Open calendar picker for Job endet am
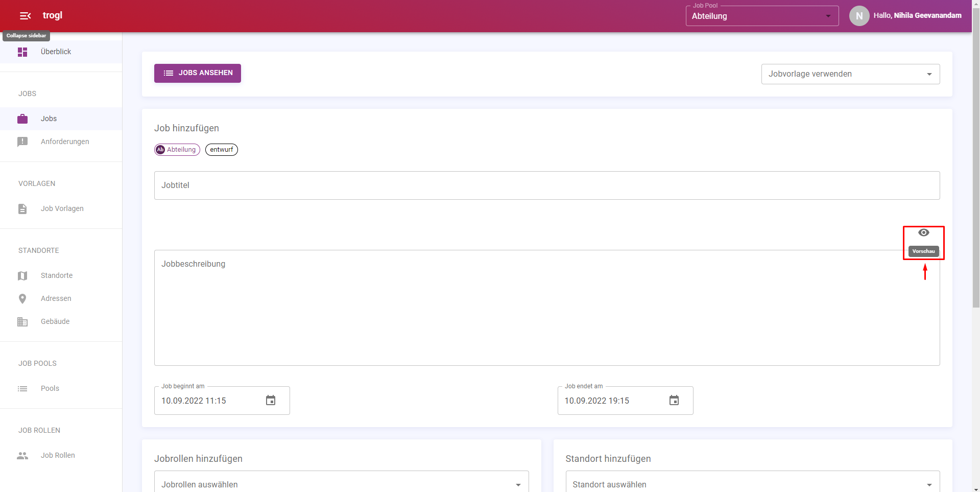 [x=674, y=401]
